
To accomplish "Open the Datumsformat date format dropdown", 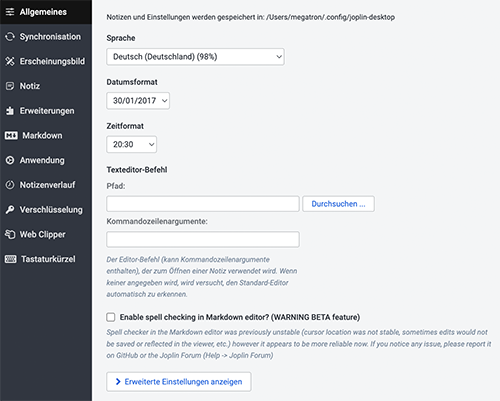I will (138, 101).
